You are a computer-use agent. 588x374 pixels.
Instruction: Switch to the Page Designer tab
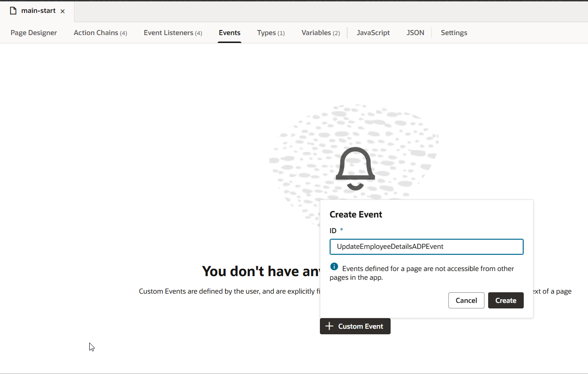click(x=34, y=33)
